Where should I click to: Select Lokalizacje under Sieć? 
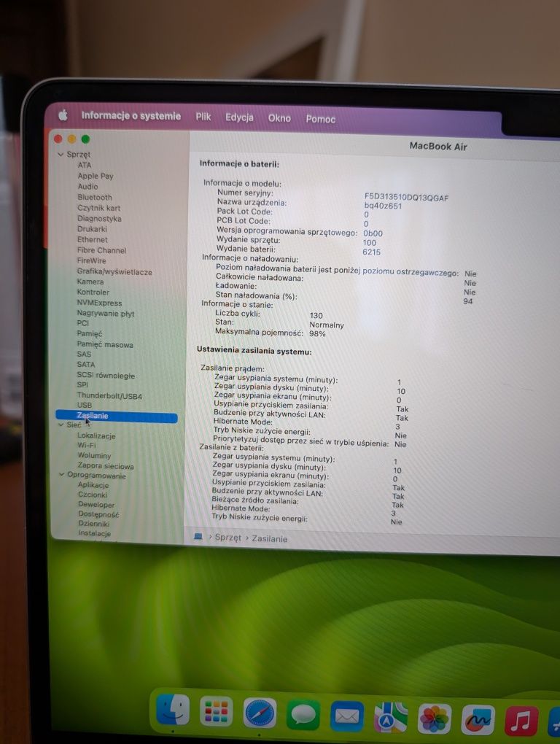[x=96, y=435]
